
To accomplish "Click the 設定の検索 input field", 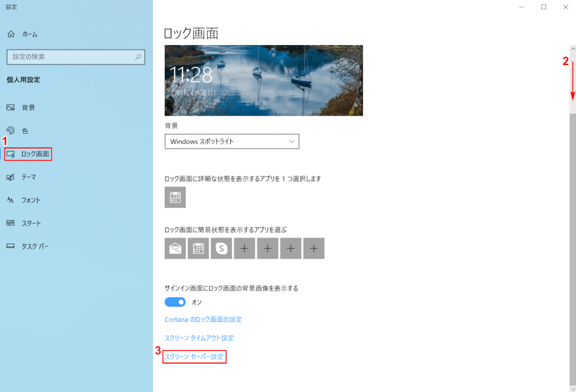I will click(71, 57).
